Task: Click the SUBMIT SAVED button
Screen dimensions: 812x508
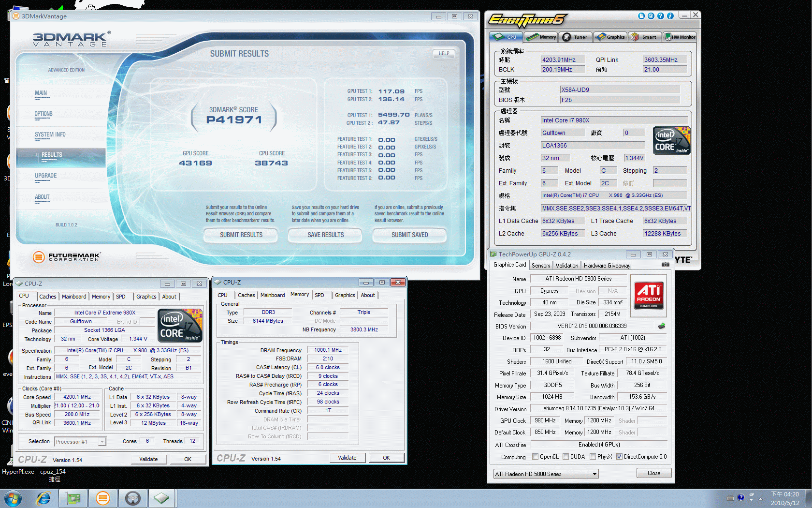Action: pyautogui.click(x=410, y=235)
